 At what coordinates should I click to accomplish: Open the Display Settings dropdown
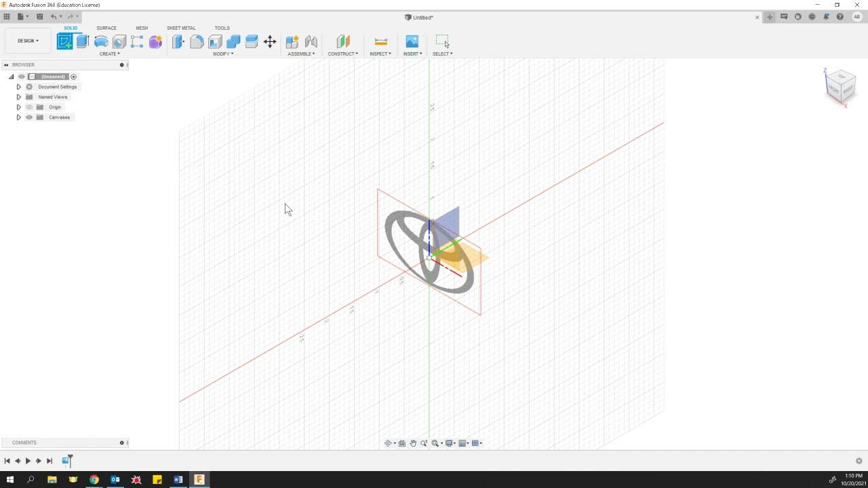point(450,443)
